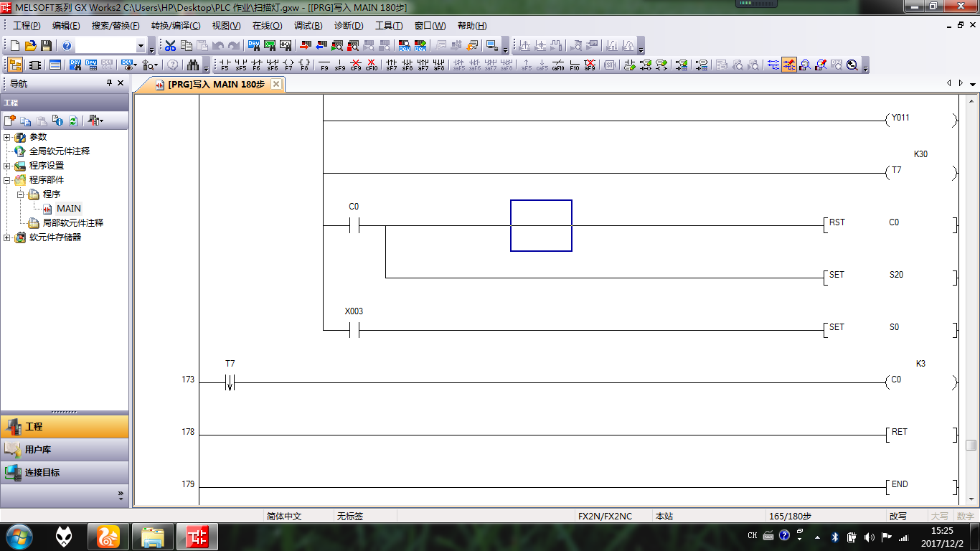Click the Cut scissors icon in toolbar
The width and height of the screenshot is (980, 551).
point(170,46)
